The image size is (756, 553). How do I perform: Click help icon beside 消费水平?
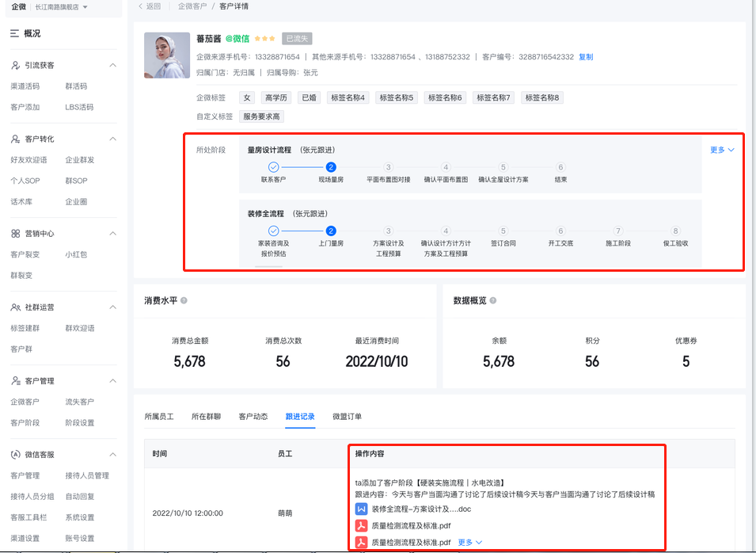(x=184, y=300)
